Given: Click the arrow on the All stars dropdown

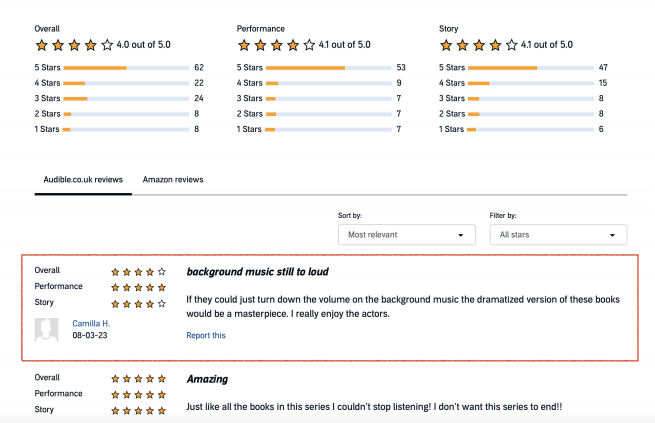Looking at the screenshot, I should [612, 235].
